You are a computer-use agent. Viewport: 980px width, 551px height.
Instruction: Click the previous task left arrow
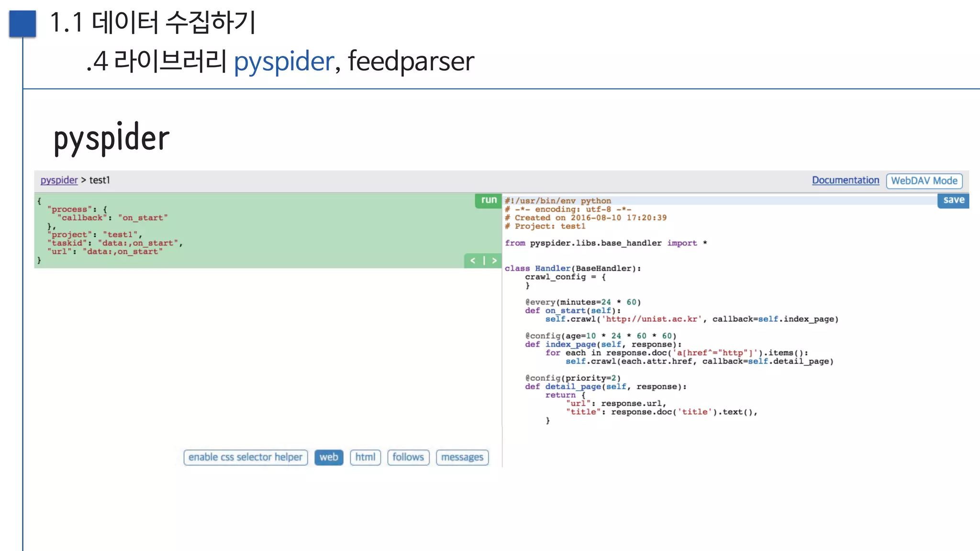pyautogui.click(x=473, y=261)
